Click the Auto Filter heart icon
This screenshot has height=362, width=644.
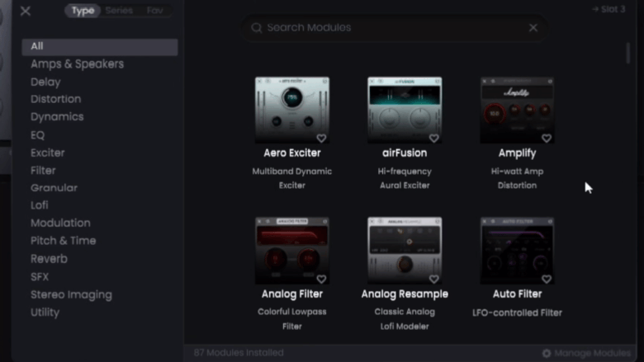pos(547,280)
